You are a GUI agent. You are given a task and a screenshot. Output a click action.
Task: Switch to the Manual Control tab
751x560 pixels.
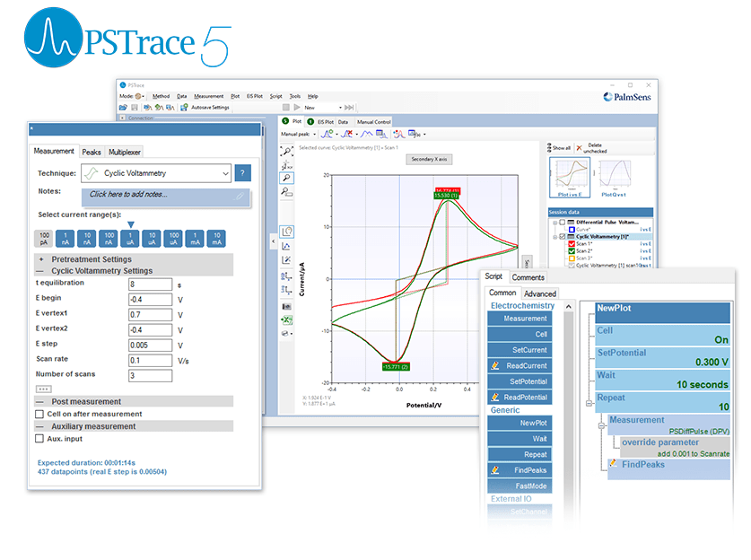(x=373, y=122)
